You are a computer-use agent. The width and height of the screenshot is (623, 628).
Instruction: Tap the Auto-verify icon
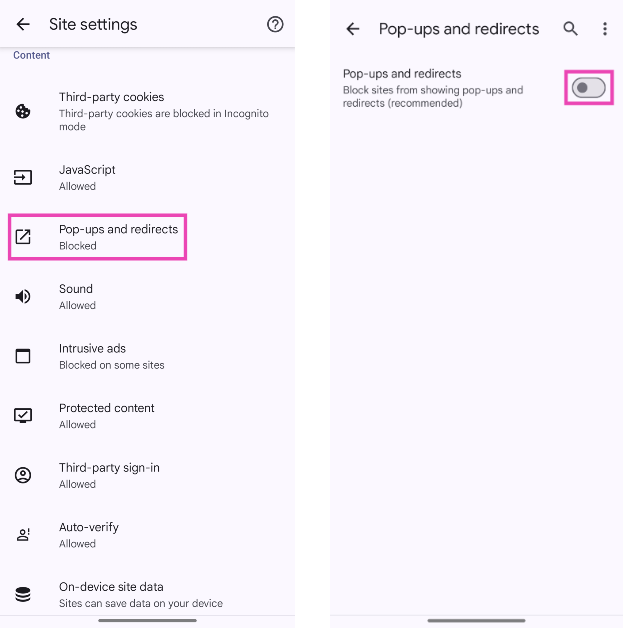click(x=23, y=535)
